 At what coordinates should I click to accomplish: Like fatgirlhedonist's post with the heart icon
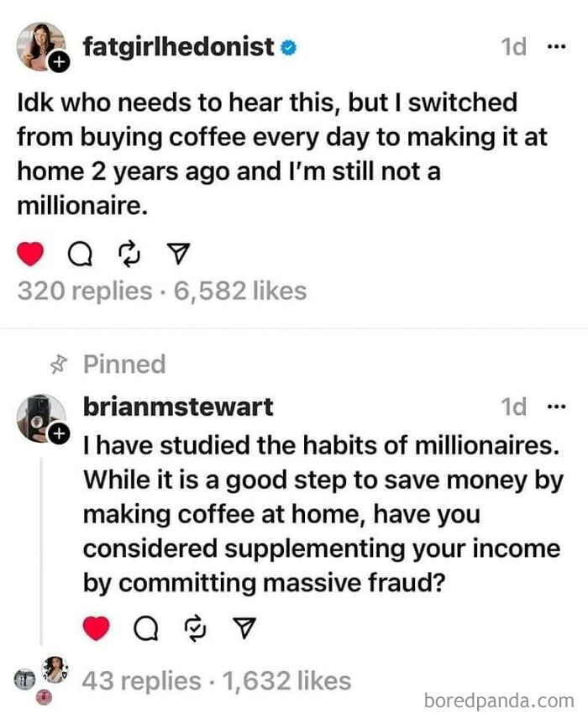coord(31,250)
